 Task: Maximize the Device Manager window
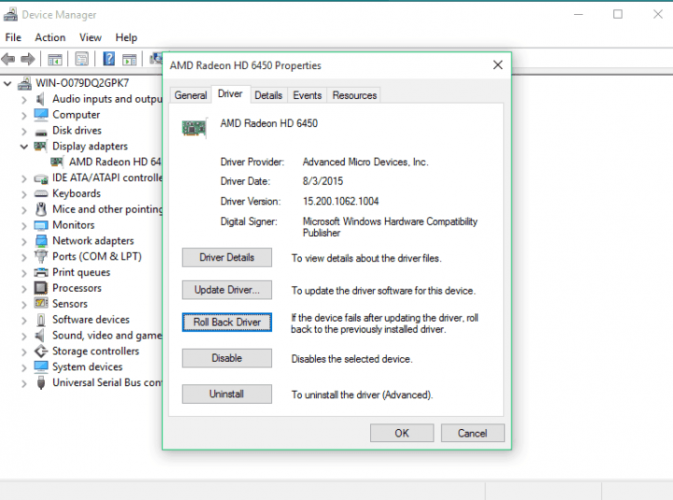(618, 15)
